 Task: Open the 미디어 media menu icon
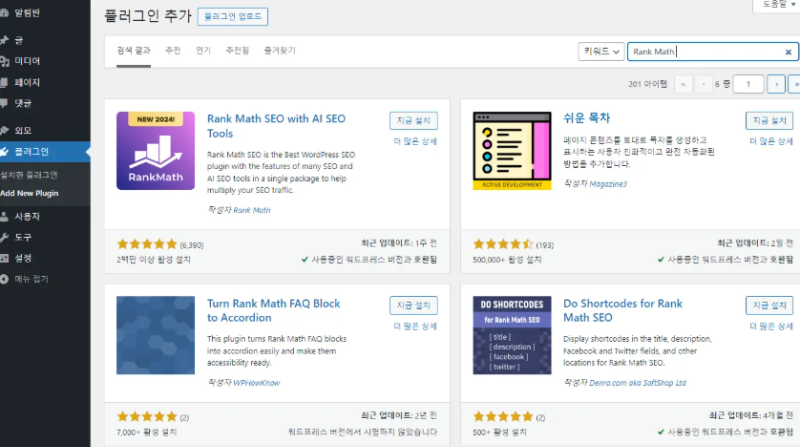4,61
